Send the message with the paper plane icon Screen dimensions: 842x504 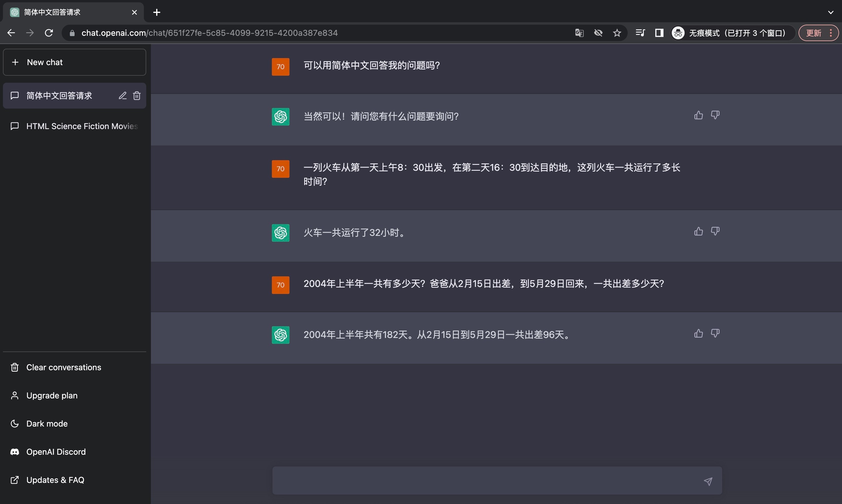coord(708,481)
